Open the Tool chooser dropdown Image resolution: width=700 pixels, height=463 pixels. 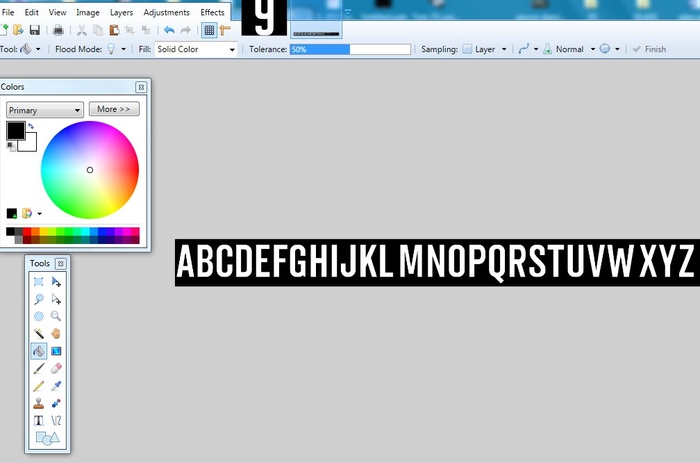(x=38, y=49)
